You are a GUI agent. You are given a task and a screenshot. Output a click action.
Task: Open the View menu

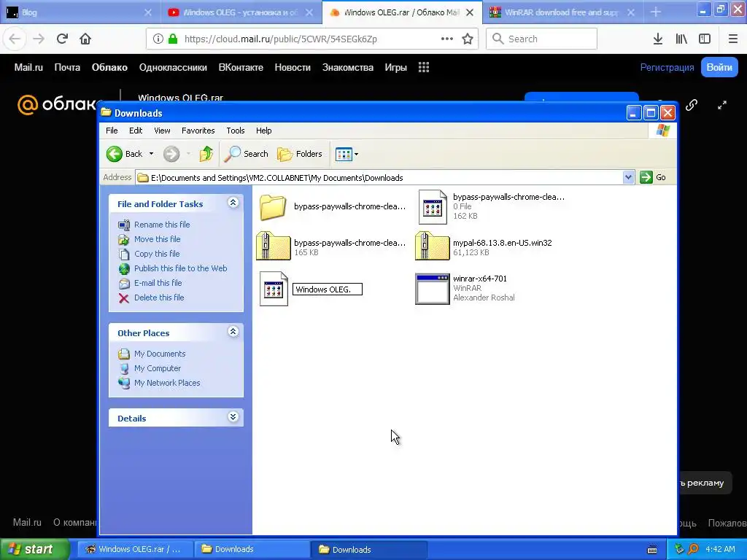pos(162,131)
